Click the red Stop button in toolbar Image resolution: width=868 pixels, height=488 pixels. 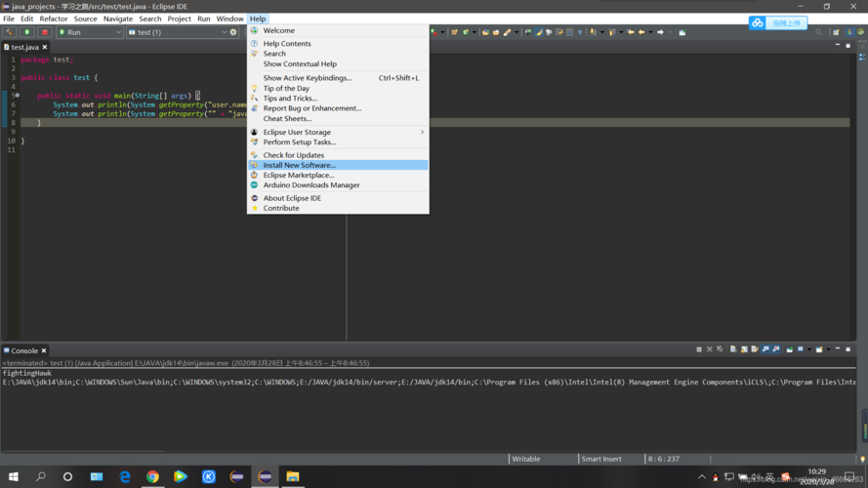45,32
